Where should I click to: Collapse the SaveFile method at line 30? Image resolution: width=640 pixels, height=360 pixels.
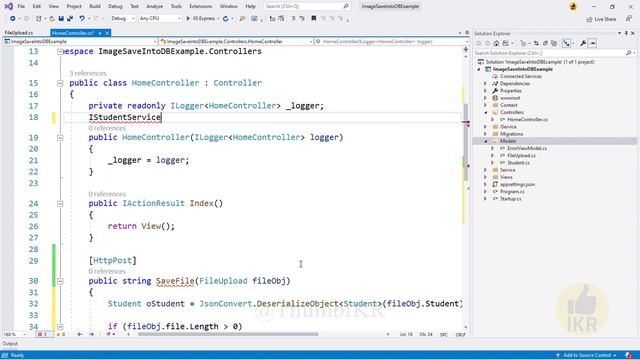(60, 281)
